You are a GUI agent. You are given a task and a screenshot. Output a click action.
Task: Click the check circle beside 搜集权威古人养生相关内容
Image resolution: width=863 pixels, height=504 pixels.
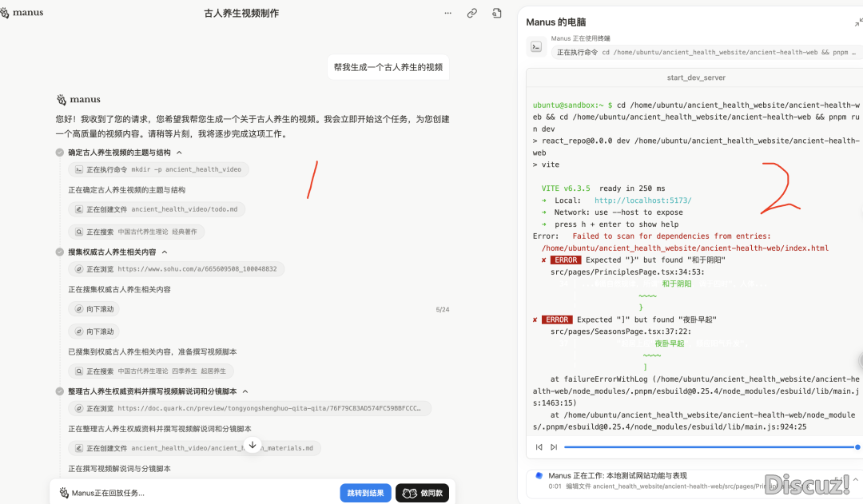click(60, 252)
